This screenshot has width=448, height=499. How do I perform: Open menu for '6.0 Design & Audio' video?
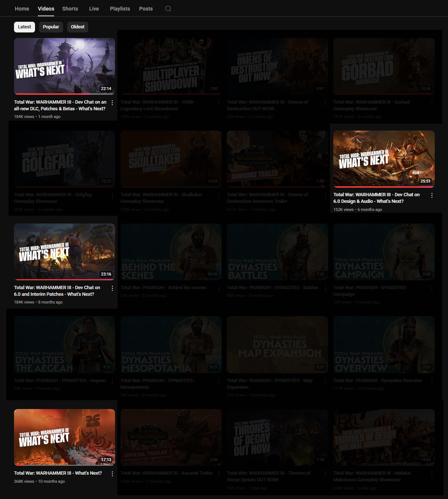coord(432,195)
